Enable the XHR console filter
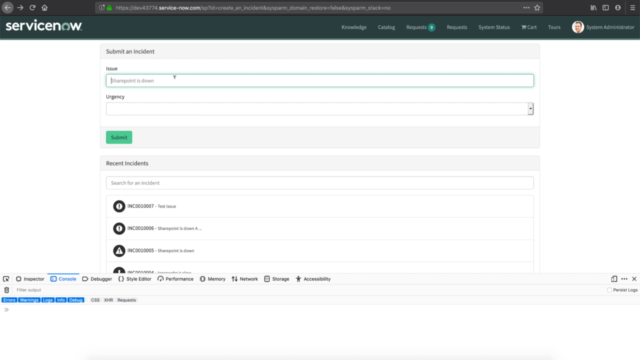Viewport: 640px width, 360px height. [x=108, y=300]
